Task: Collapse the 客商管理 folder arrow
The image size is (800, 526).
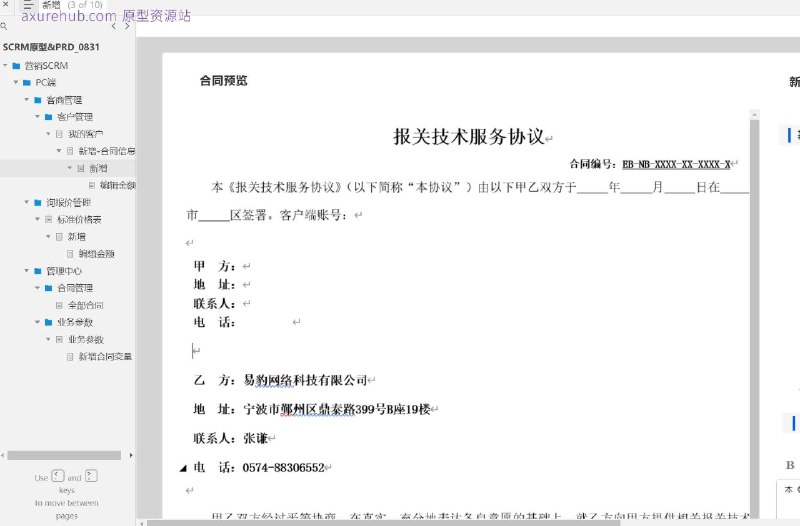Action: pos(27,99)
